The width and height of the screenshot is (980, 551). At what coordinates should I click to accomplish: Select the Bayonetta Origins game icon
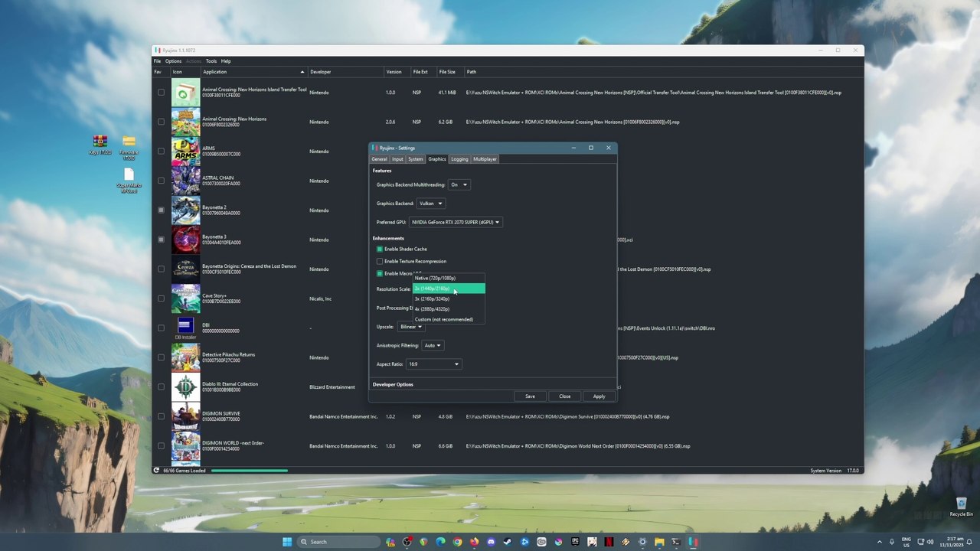[x=185, y=269]
